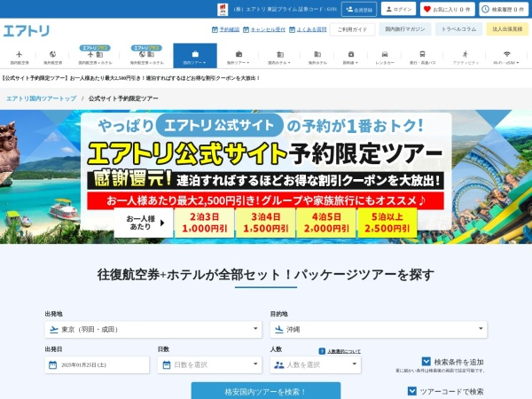Open the 出発地 departure dropdown
Screen dimensions: 532x399
(x=153, y=330)
